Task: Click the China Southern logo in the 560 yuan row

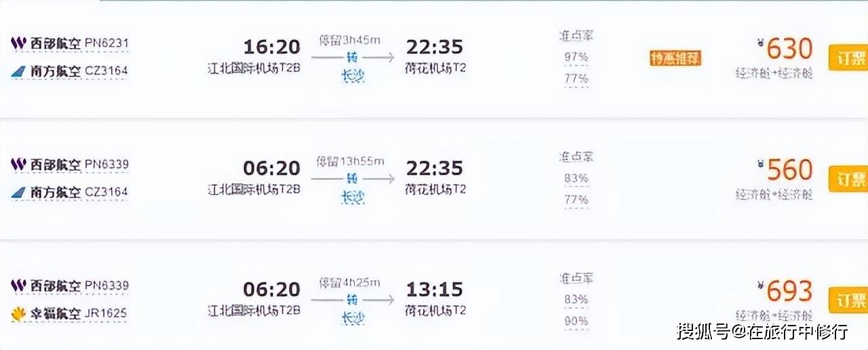Action: click(x=18, y=193)
